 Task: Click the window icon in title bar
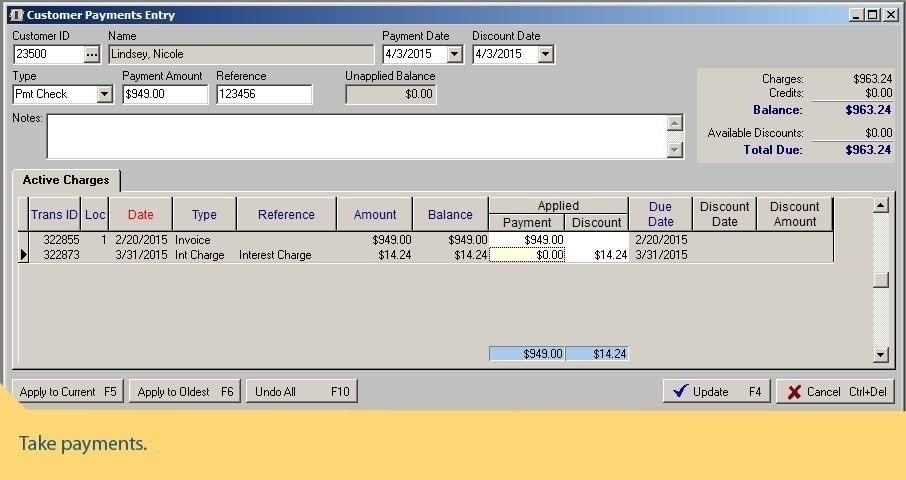(15, 15)
